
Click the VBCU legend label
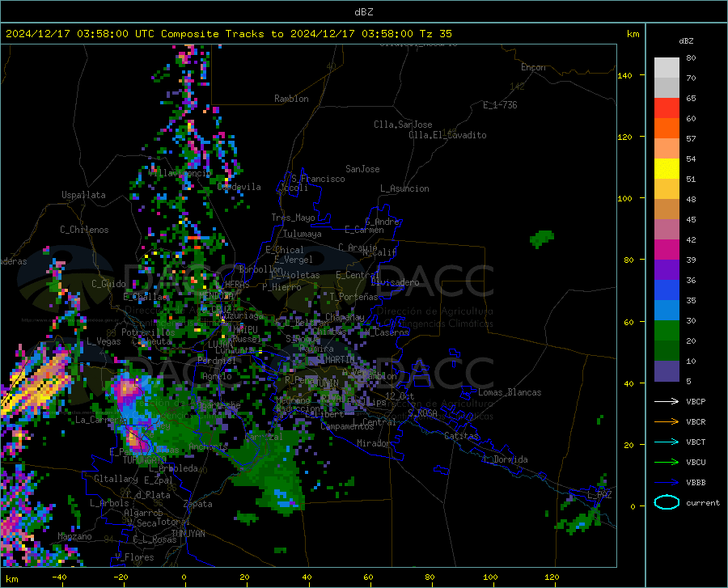(696, 462)
